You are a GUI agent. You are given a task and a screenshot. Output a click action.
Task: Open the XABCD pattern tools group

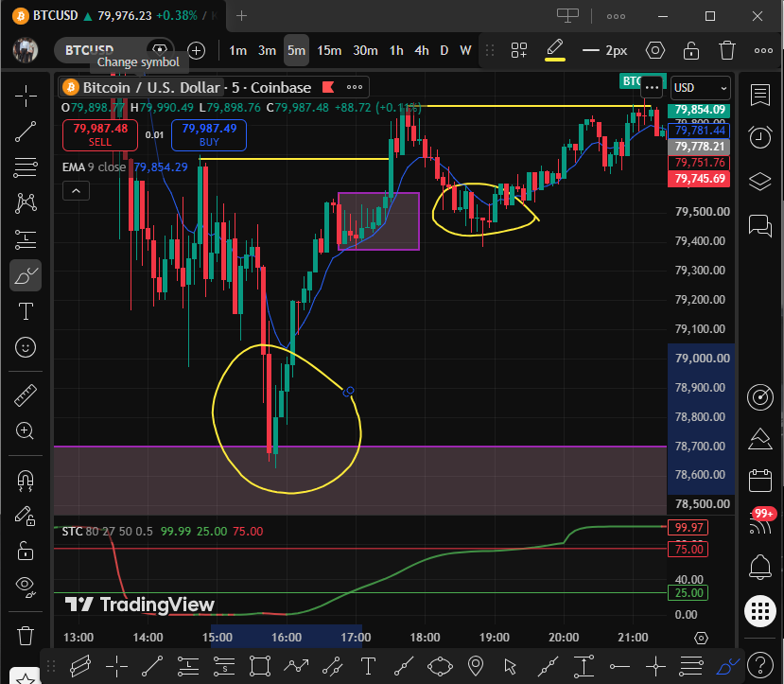click(26, 203)
